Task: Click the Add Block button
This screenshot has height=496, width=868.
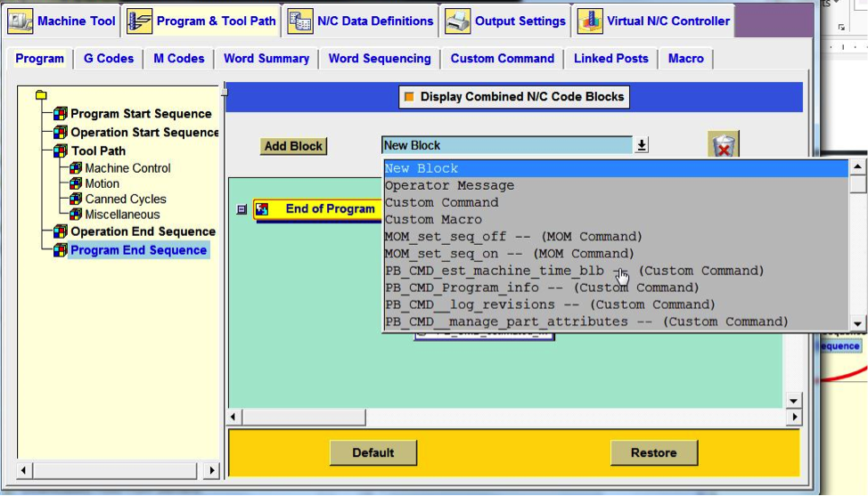Action: pyautogui.click(x=293, y=147)
